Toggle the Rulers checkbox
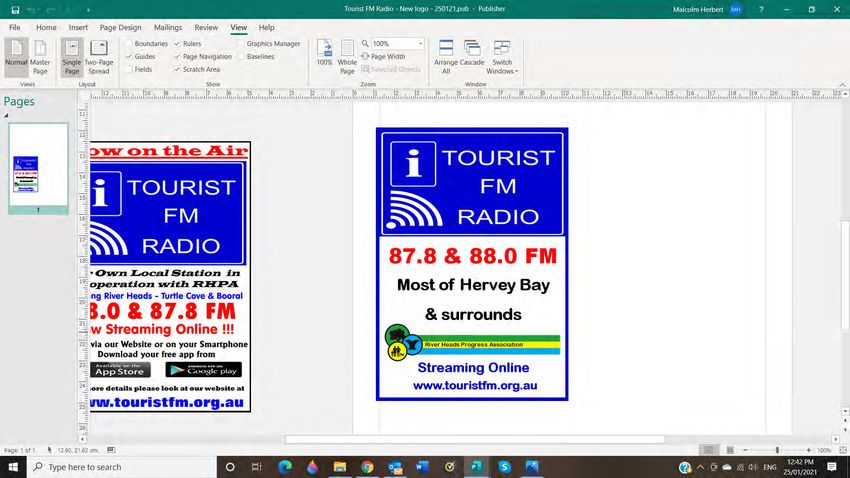Image resolution: width=850 pixels, height=478 pixels. (177, 43)
